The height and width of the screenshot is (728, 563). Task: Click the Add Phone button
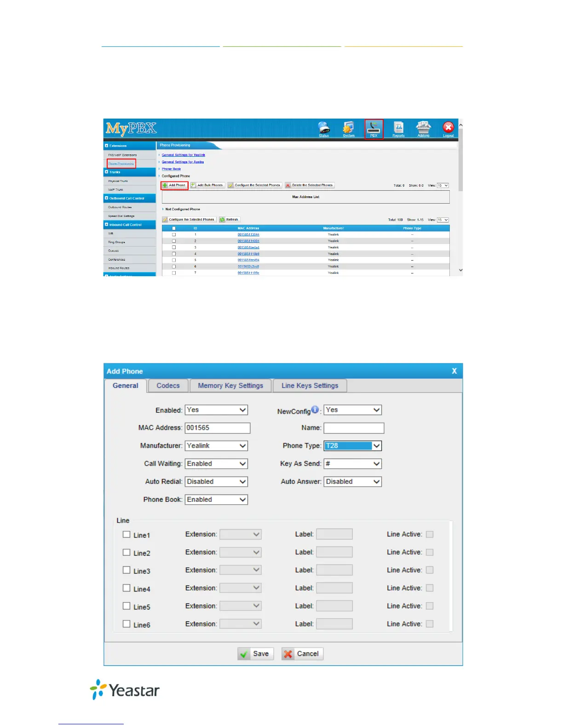pos(174,185)
